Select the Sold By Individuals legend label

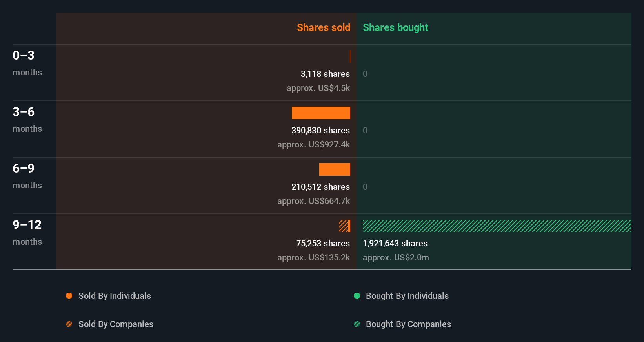115,296
